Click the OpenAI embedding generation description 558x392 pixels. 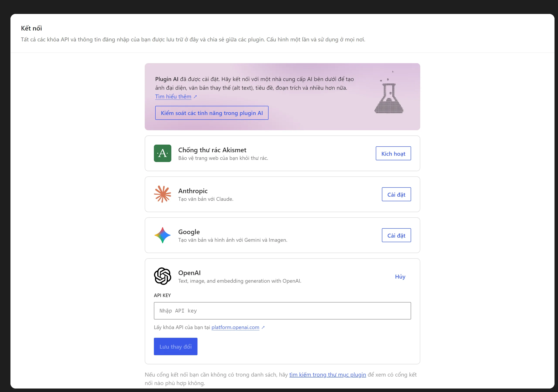point(240,281)
